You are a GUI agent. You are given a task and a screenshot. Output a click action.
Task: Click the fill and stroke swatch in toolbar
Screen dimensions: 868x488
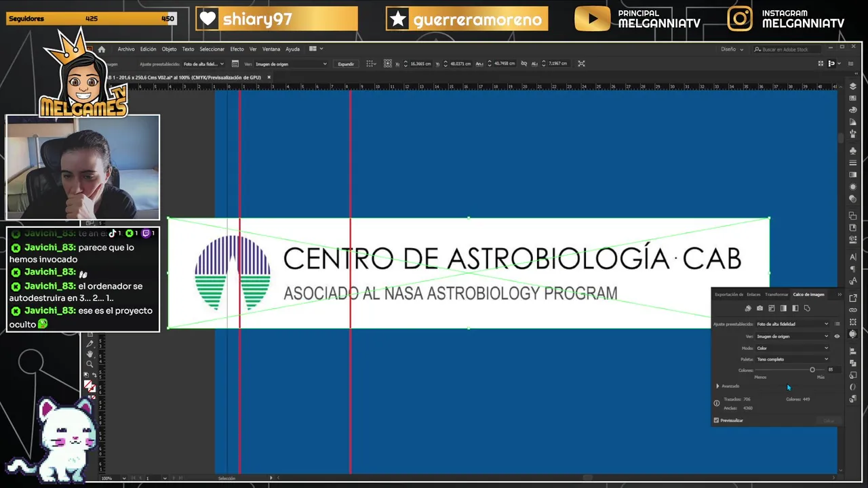point(90,386)
